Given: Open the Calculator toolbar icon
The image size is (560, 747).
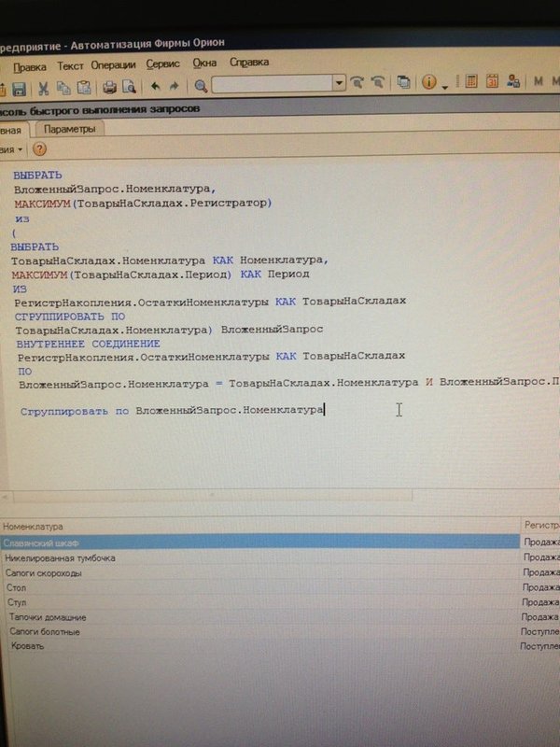Looking at the screenshot, I should [471, 82].
